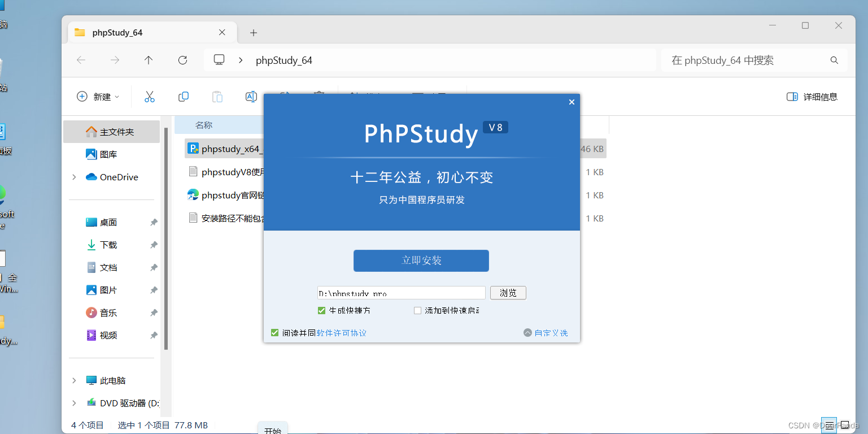
Task: Open the 新建 dropdown menu
Action: tap(98, 97)
